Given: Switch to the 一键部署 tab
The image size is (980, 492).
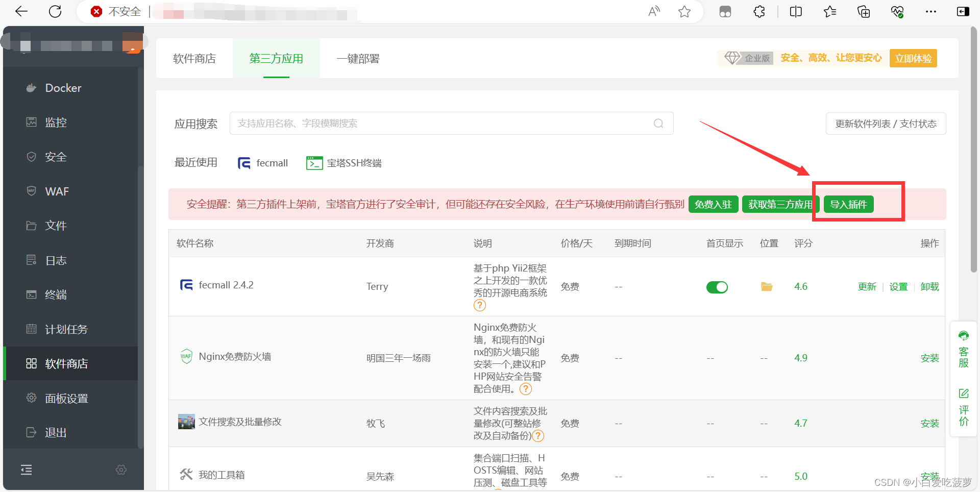Looking at the screenshot, I should (357, 59).
